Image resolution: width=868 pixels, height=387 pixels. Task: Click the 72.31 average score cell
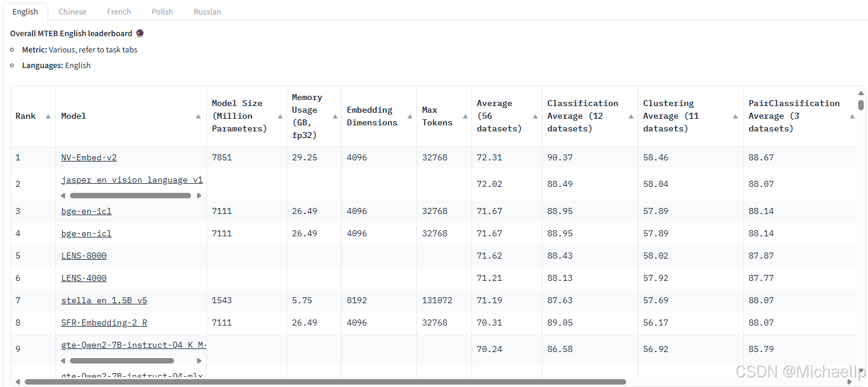pos(489,157)
